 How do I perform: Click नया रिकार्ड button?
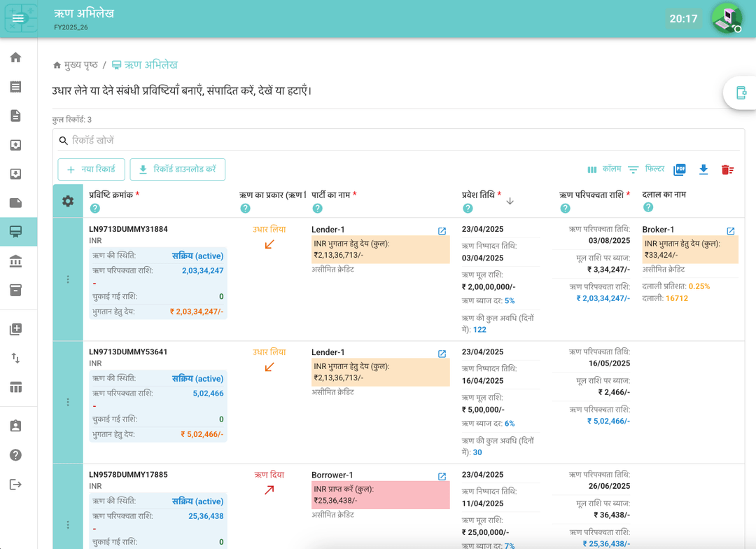pyautogui.click(x=91, y=169)
